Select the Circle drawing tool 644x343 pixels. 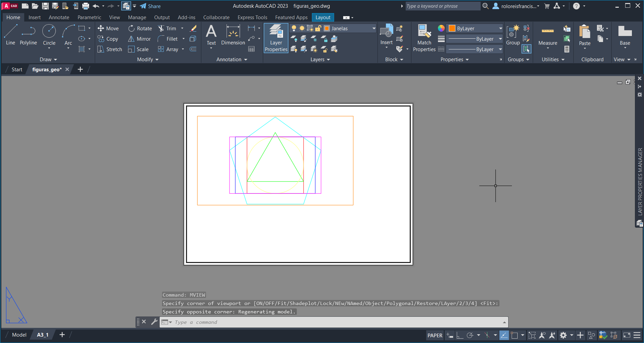click(x=49, y=35)
